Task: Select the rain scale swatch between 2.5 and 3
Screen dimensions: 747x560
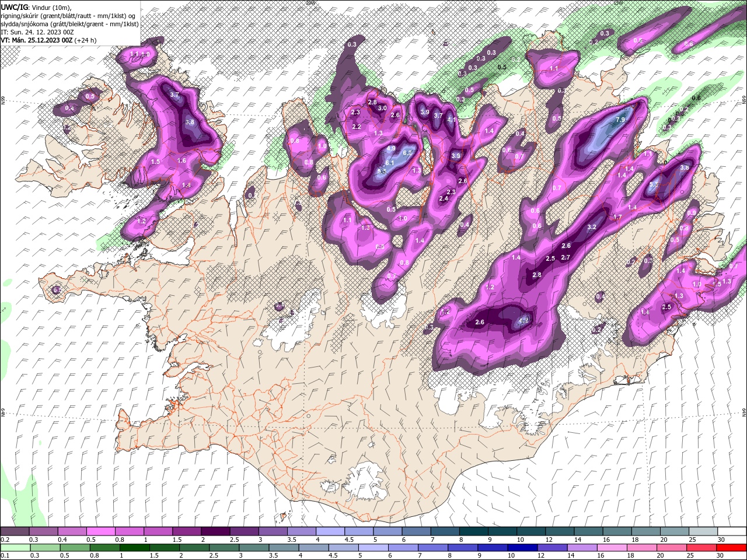Action: point(224,547)
